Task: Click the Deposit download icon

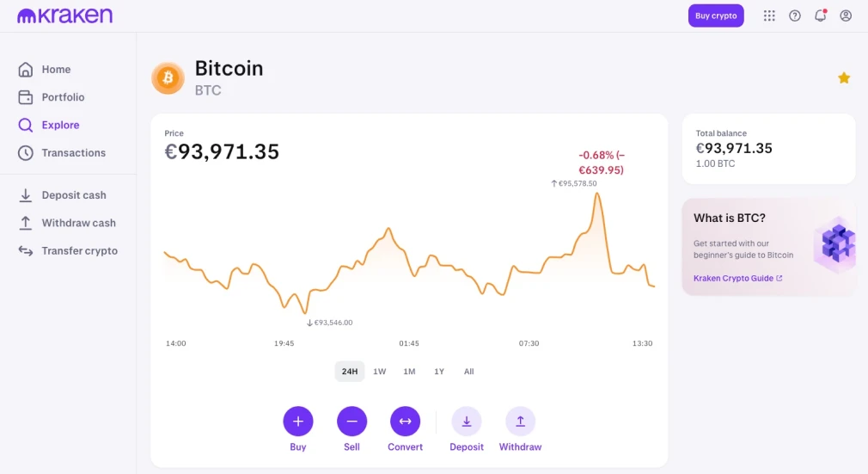Action: tap(467, 422)
